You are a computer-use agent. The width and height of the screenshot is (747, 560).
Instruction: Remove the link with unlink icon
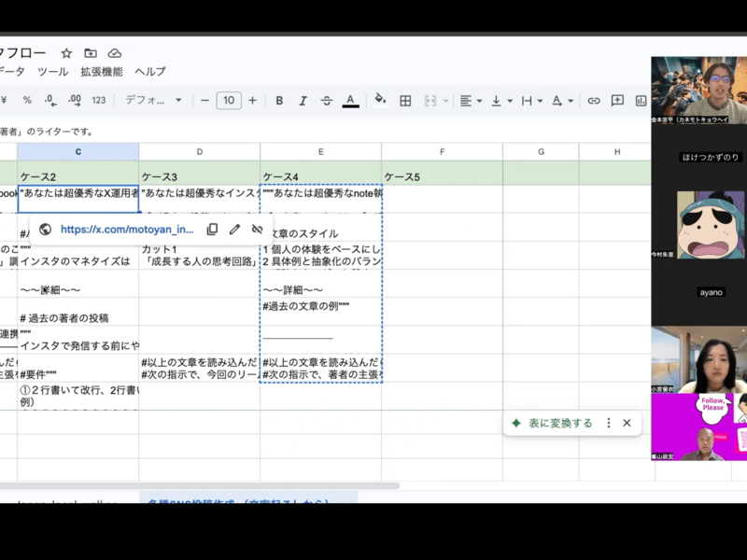(258, 229)
